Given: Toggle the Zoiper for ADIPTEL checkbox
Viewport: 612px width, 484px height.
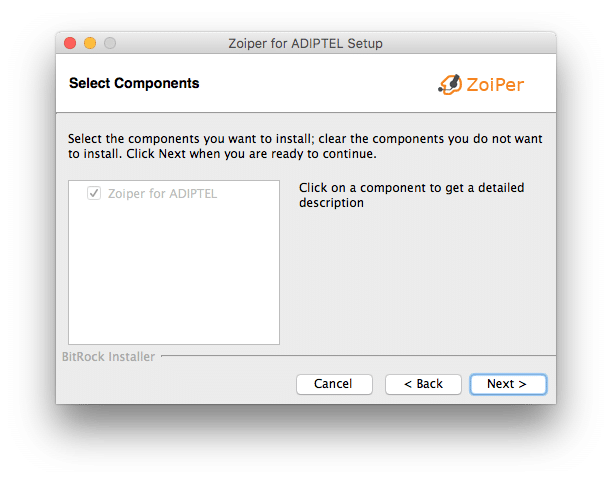Looking at the screenshot, I should tap(94, 193).
